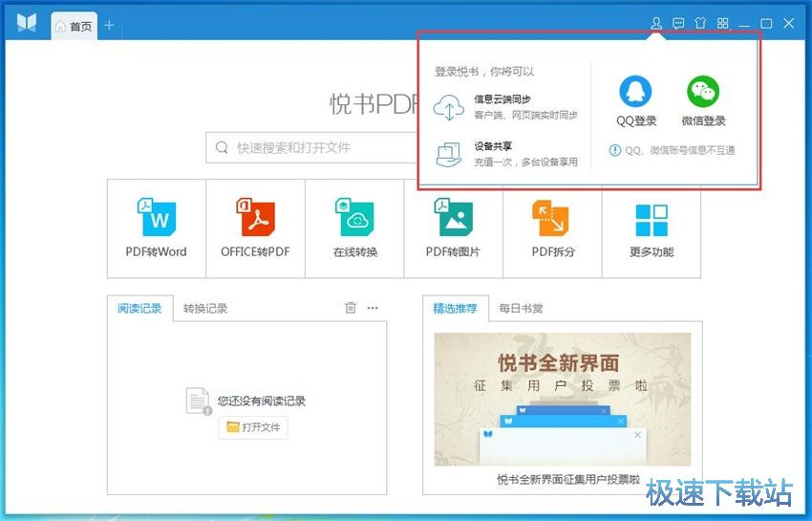This screenshot has width=812, height=521.
Task: Select the 精选推荐 tab
Action: pos(455,309)
